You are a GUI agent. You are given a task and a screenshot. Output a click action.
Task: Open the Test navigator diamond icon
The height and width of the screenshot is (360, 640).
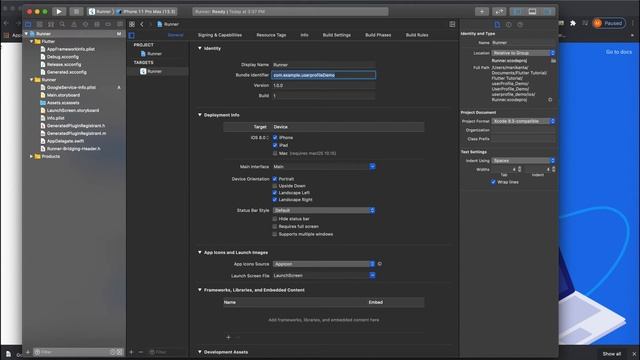point(85,24)
